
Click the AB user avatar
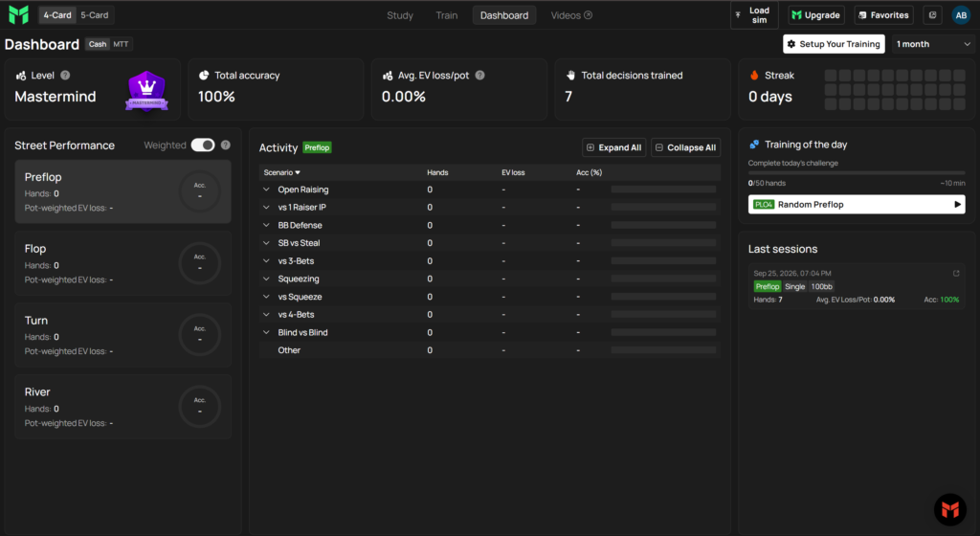[961, 15]
